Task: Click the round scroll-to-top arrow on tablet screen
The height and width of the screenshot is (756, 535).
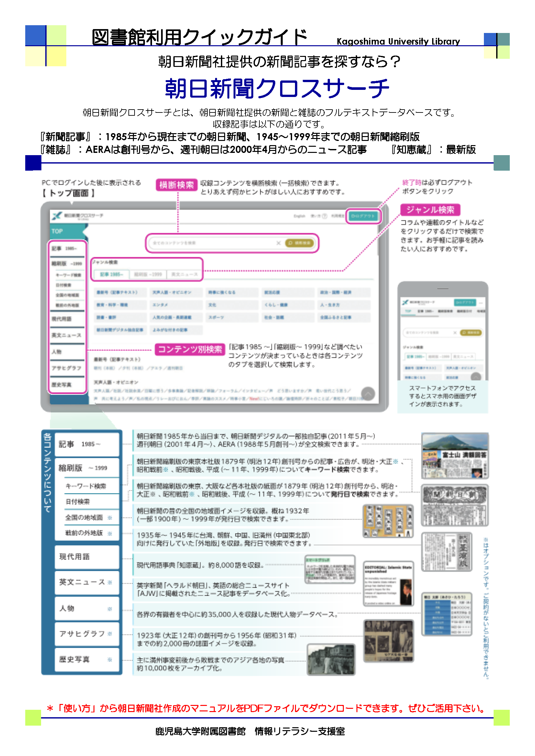Action: click(x=368, y=393)
